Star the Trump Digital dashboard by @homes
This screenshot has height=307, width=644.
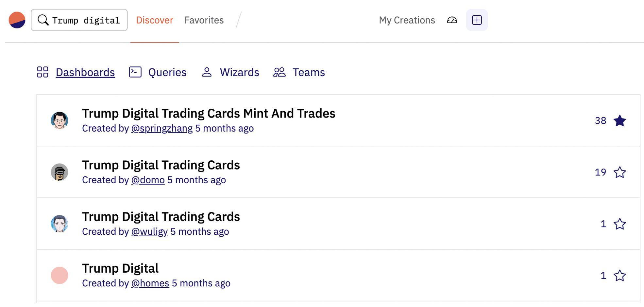click(619, 276)
